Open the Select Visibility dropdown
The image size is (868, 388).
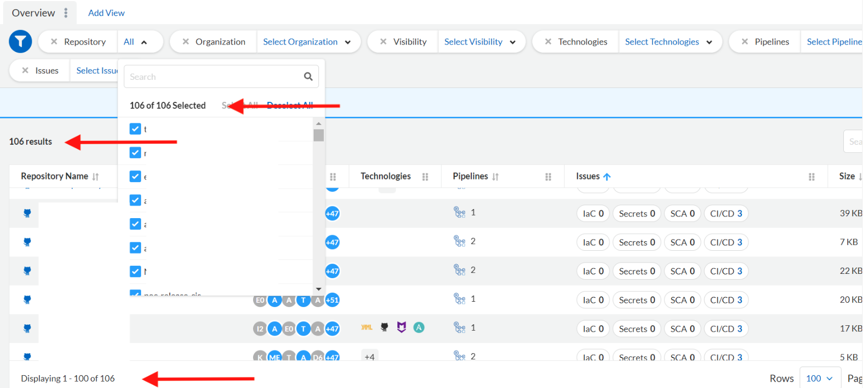click(480, 42)
